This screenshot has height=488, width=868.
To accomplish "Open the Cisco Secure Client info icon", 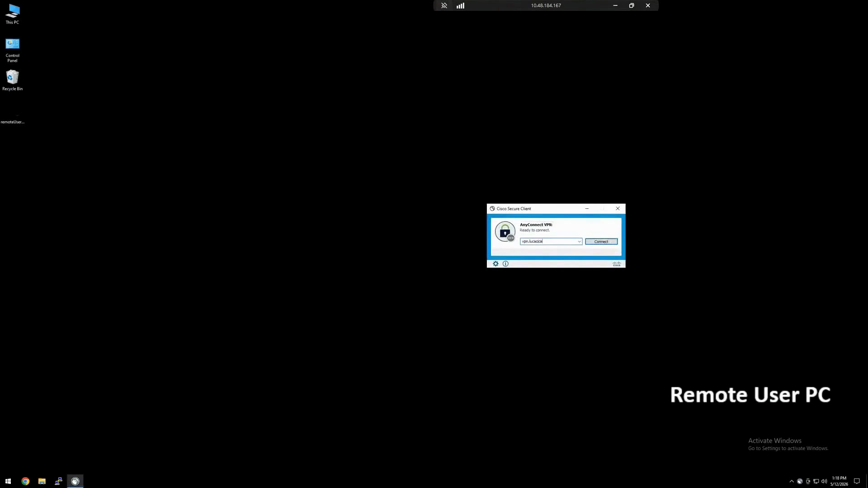I will tap(505, 263).
